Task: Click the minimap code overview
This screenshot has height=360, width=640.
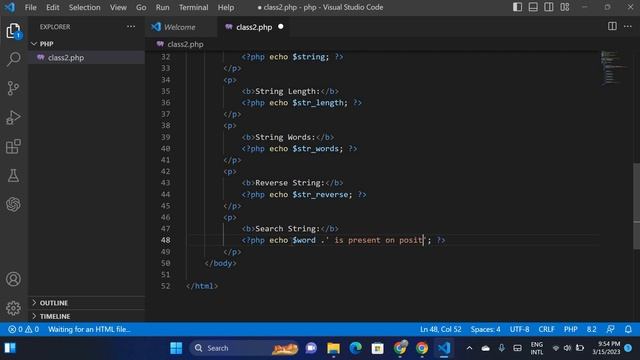Action: pyautogui.click(x=614, y=68)
